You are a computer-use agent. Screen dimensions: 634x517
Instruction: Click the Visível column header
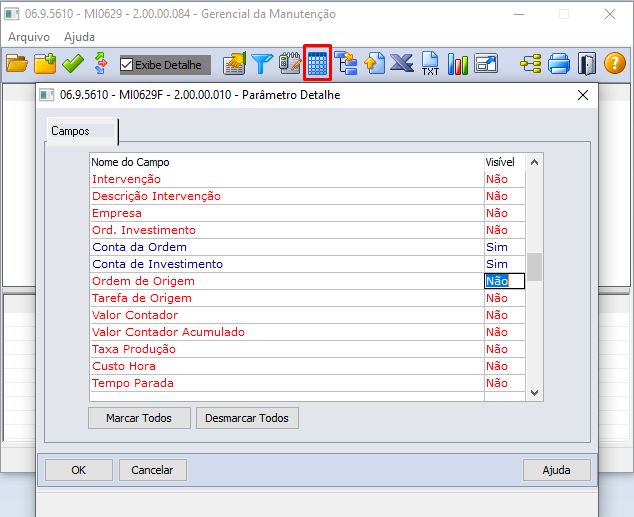click(x=504, y=162)
